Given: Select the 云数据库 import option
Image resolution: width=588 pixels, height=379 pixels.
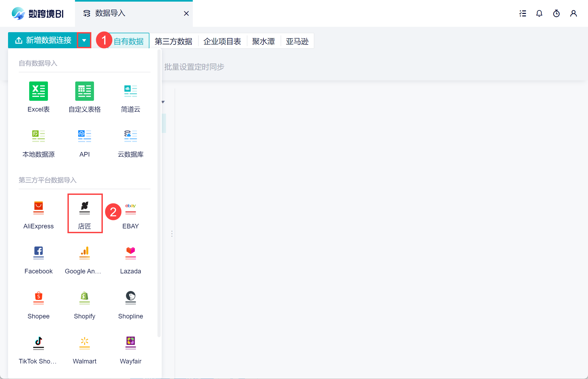Looking at the screenshot, I should point(131,136).
